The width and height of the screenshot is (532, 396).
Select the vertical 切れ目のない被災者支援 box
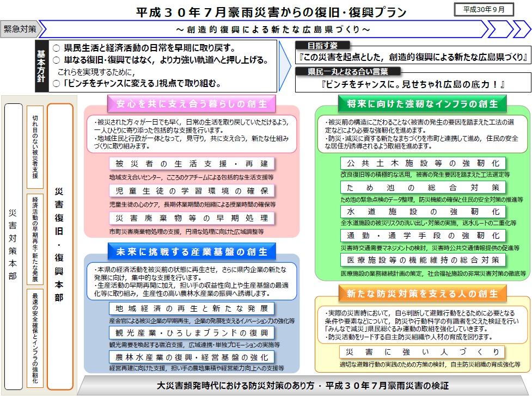35,147
